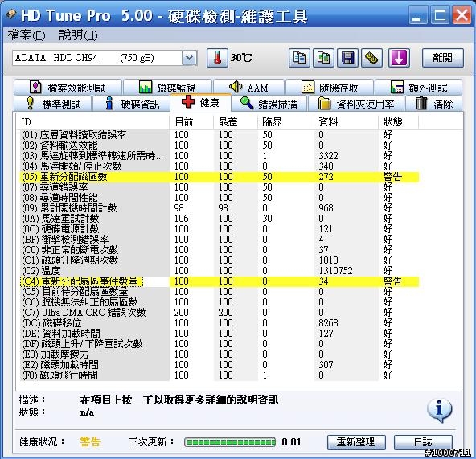Image resolution: width=476 pixels, height=459 pixels.
Task: Click the 重新整理 refresh button
Action: (x=356, y=442)
